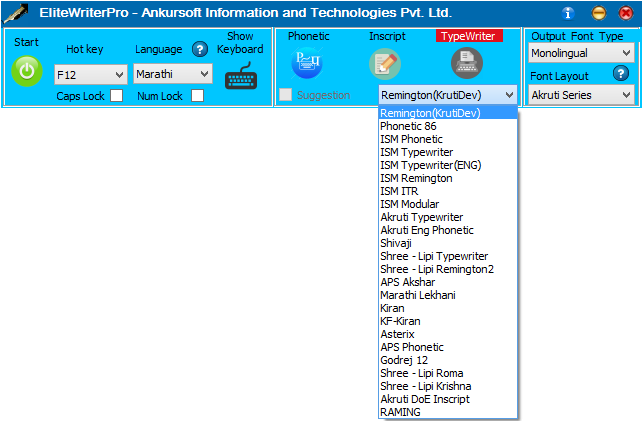644x421 pixels.
Task: Open the Font Layout Akruti Series dropdown
Action: coord(581,95)
